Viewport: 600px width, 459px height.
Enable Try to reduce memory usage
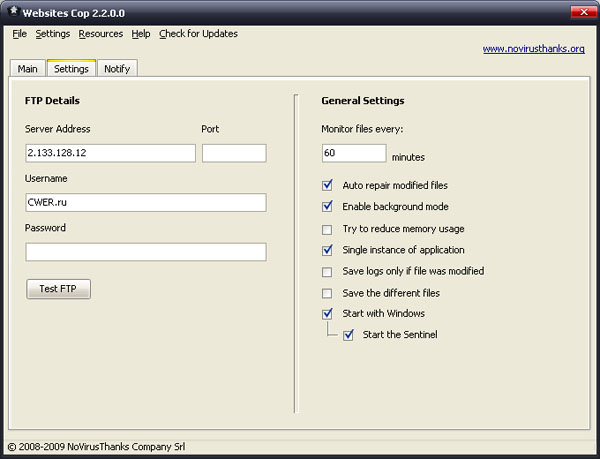(327, 229)
